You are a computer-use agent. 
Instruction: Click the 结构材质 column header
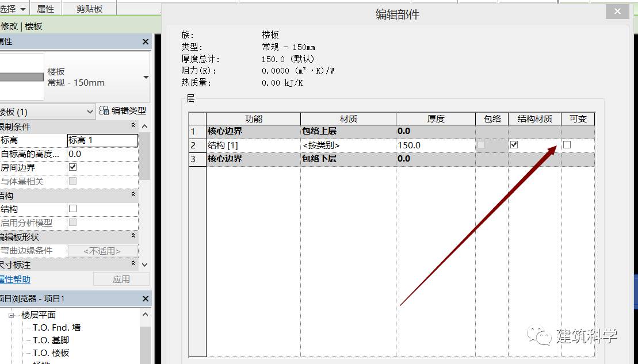coord(534,119)
